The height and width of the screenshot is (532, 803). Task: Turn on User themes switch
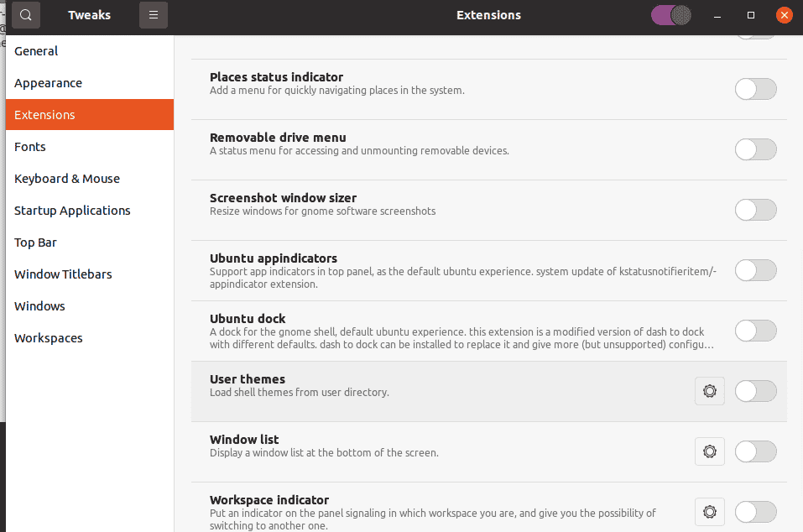755,391
